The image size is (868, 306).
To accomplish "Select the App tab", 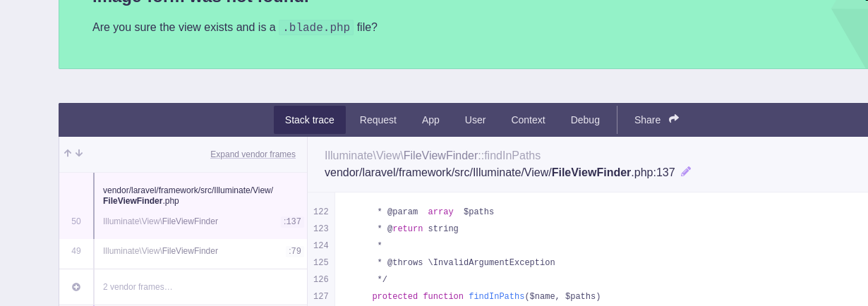I will point(430,120).
